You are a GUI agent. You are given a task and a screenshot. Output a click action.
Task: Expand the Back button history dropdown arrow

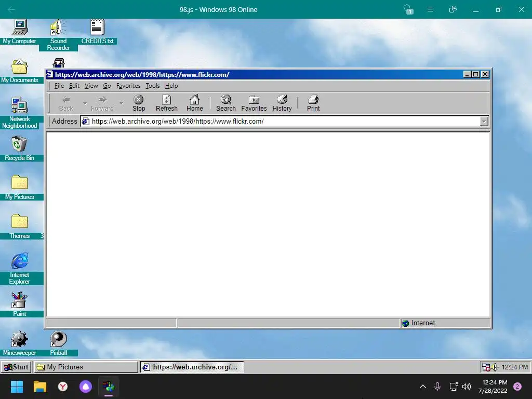pyautogui.click(x=85, y=103)
